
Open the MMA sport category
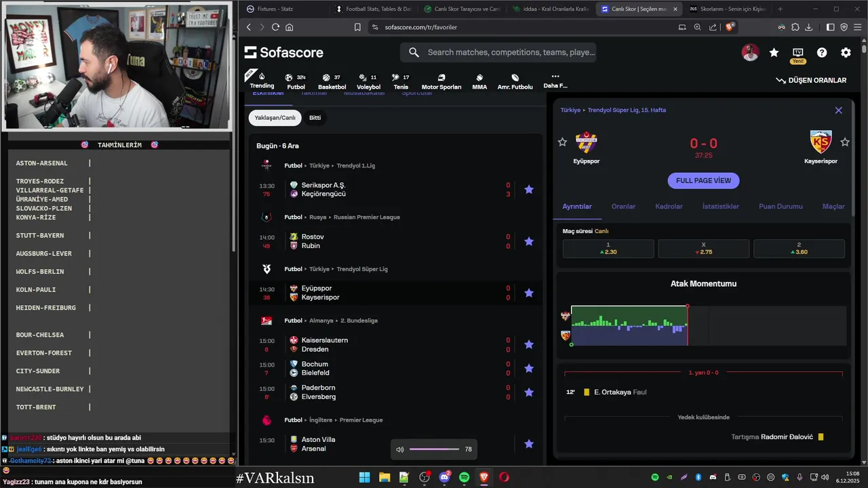[x=479, y=81]
